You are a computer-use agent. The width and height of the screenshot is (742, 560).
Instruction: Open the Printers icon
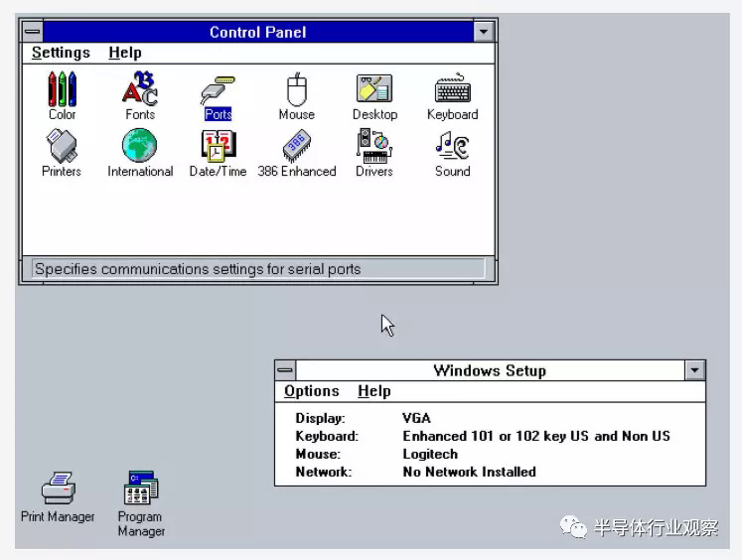(62, 147)
